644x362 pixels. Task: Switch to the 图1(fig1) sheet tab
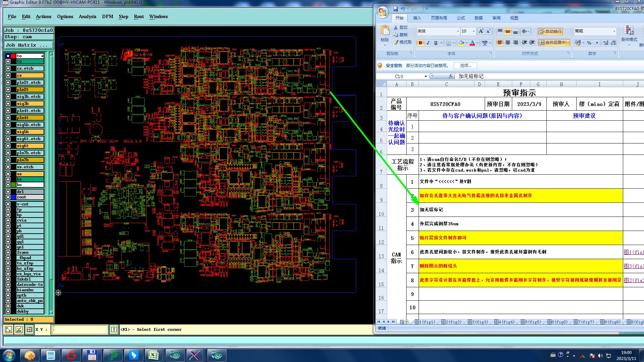click(x=425, y=322)
